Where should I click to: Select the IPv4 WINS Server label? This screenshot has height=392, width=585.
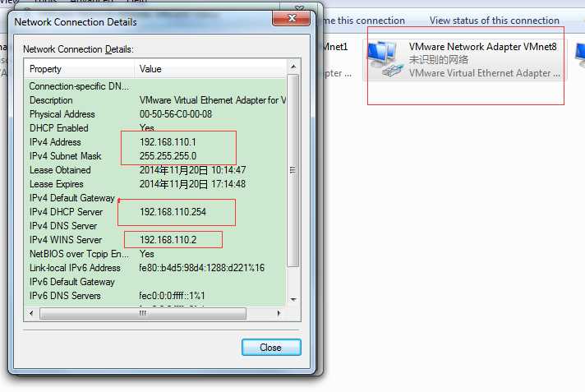tap(66, 240)
